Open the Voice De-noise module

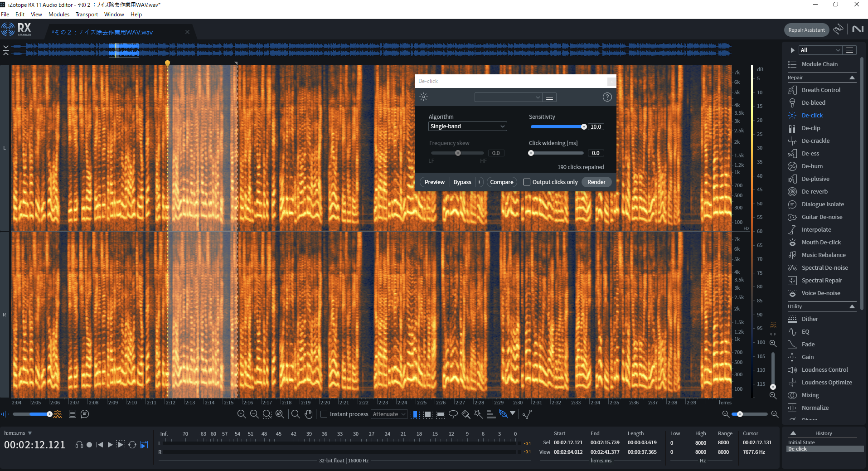coord(821,293)
